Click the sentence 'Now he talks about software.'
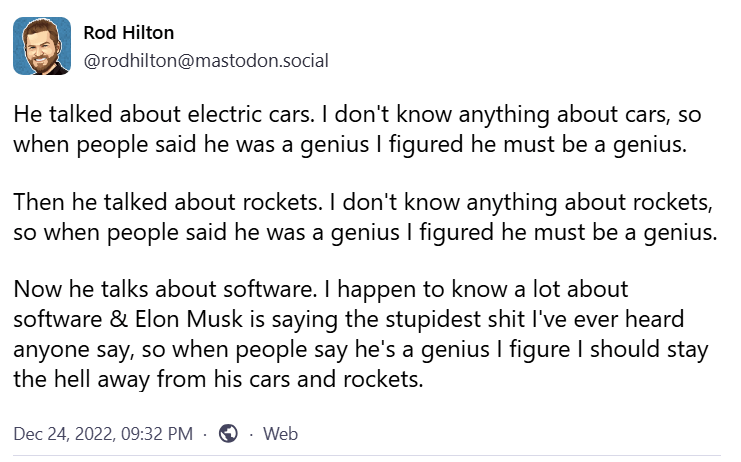Screen dimensions: 741x462 coord(165,289)
